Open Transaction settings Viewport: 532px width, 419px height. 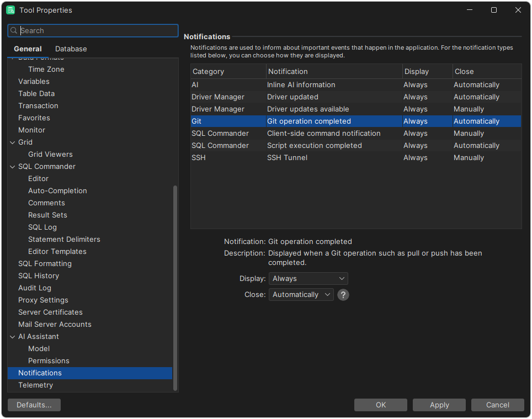pyautogui.click(x=38, y=106)
